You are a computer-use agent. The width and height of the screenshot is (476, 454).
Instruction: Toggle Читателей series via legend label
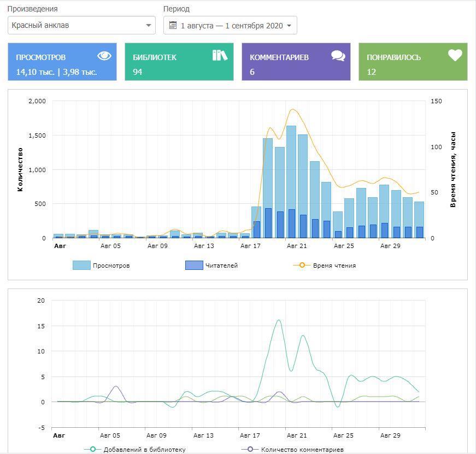221,266
